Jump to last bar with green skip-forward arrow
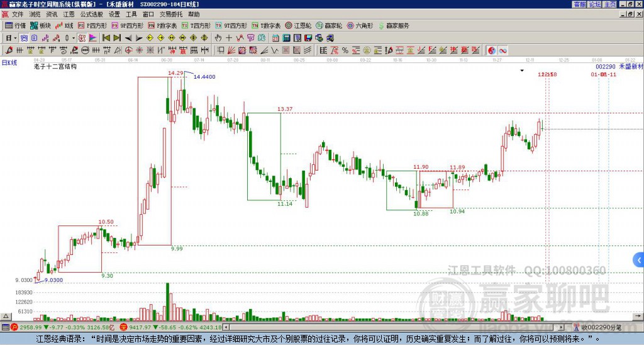The height and width of the screenshot is (345, 644). pos(117,38)
